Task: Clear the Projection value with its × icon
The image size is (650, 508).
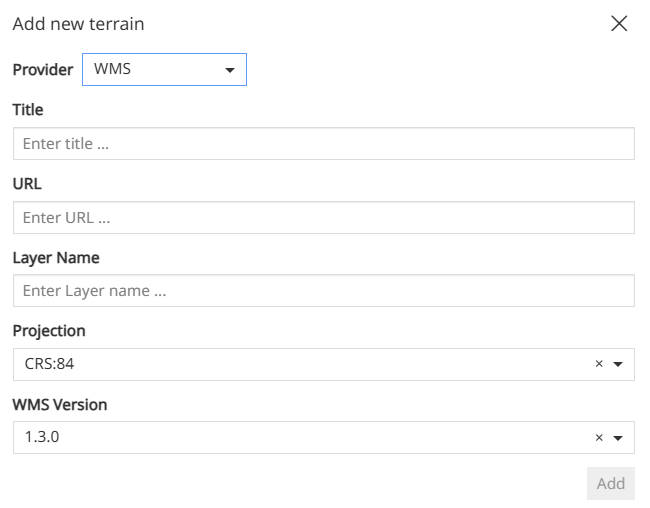Action: pos(599,365)
